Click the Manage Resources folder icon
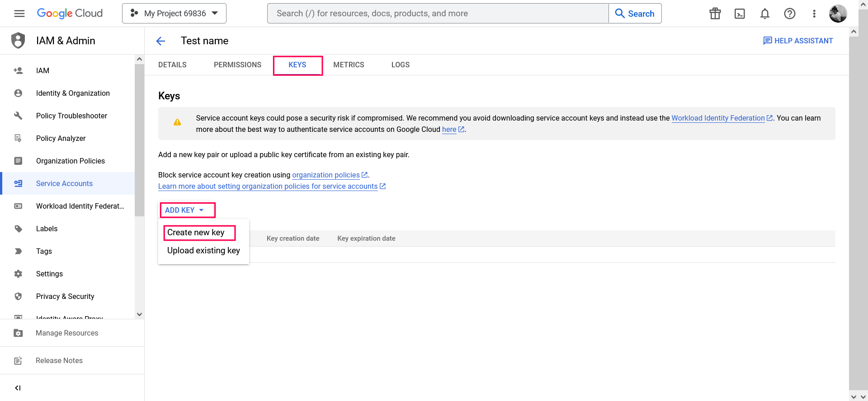 [x=18, y=333]
